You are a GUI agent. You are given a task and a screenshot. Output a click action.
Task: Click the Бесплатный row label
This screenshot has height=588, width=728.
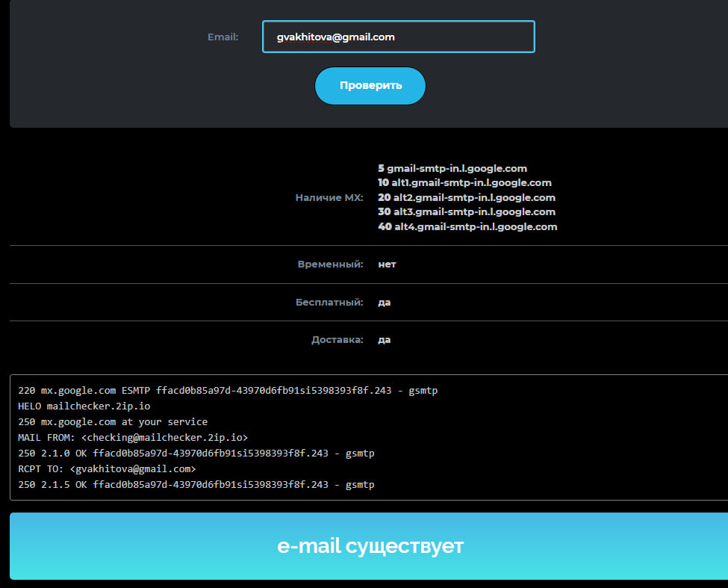point(329,303)
